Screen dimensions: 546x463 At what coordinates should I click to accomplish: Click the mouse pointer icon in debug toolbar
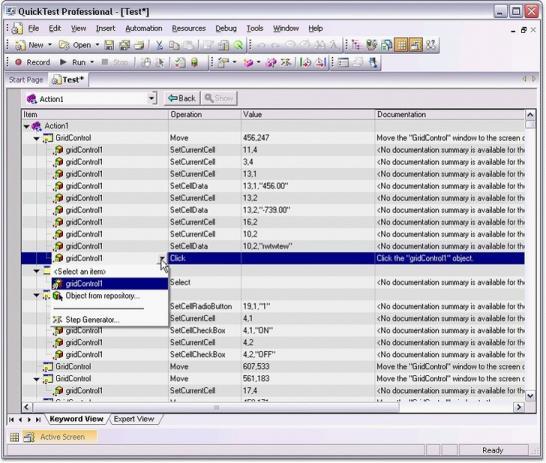point(161,63)
